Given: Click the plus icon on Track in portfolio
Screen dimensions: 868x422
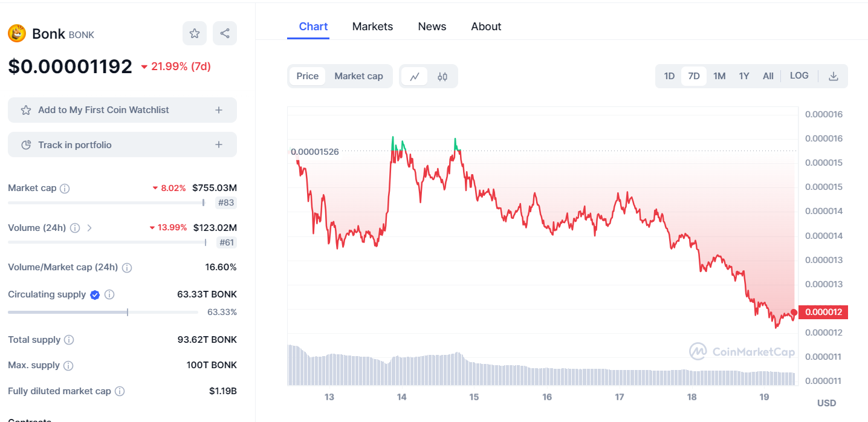Looking at the screenshot, I should coord(219,145).
